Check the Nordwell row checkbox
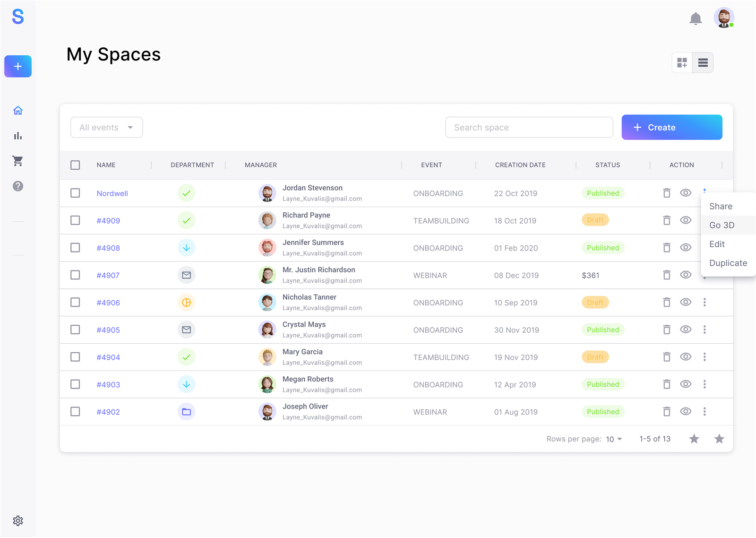This screenshot has width=756, height=538. click(75, 193)
